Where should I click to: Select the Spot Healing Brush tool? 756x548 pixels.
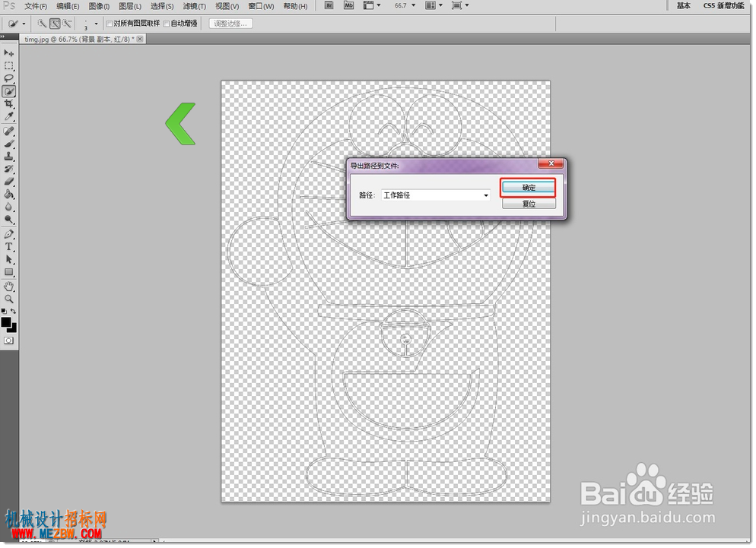(8, 131)
